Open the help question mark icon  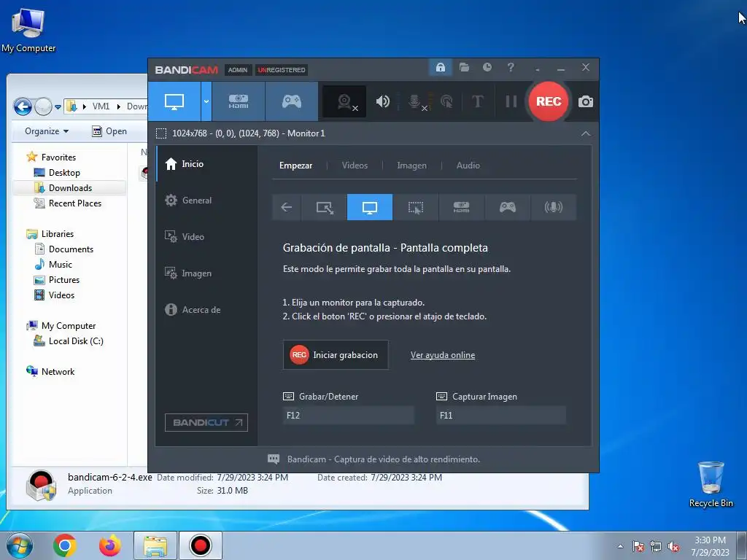[x=510, y=67]
